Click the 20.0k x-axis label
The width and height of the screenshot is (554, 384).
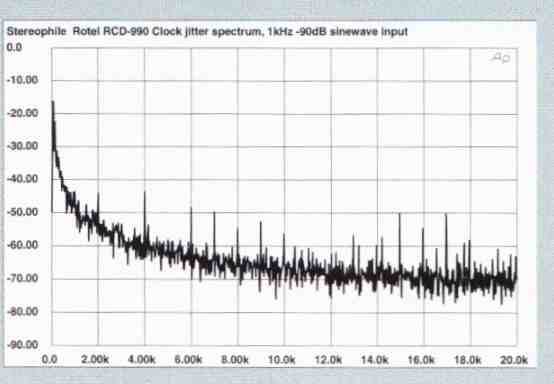pos(514,360)
